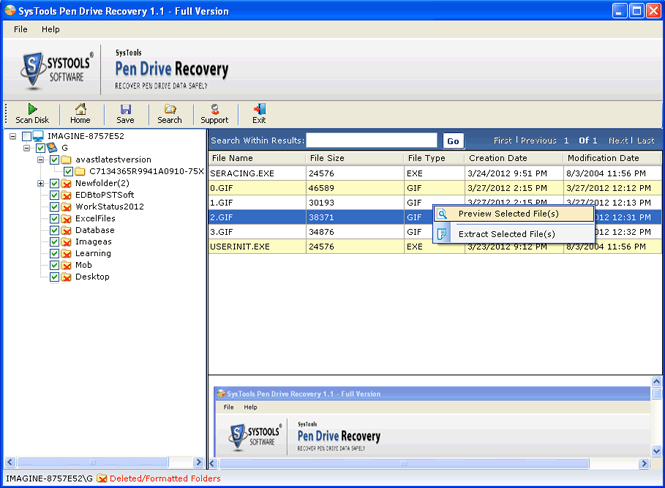Choose Extract Selected File(s) from context menu
The height and width of the screenshot is (488, 665).
514,234
